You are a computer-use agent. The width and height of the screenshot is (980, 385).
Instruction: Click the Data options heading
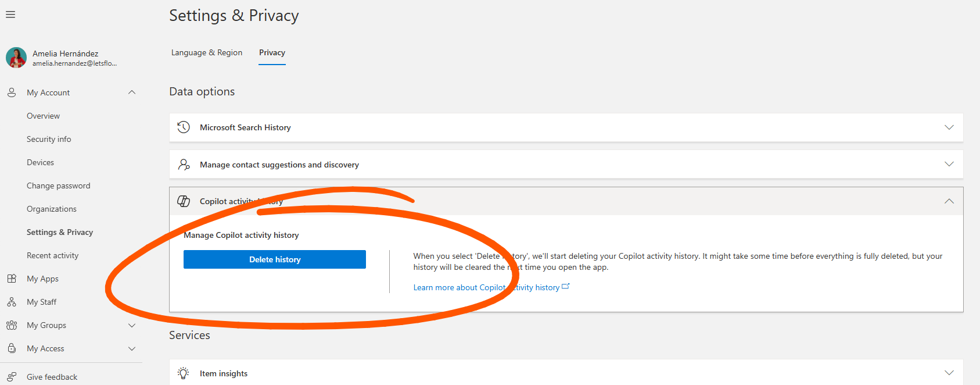(202, 91)
